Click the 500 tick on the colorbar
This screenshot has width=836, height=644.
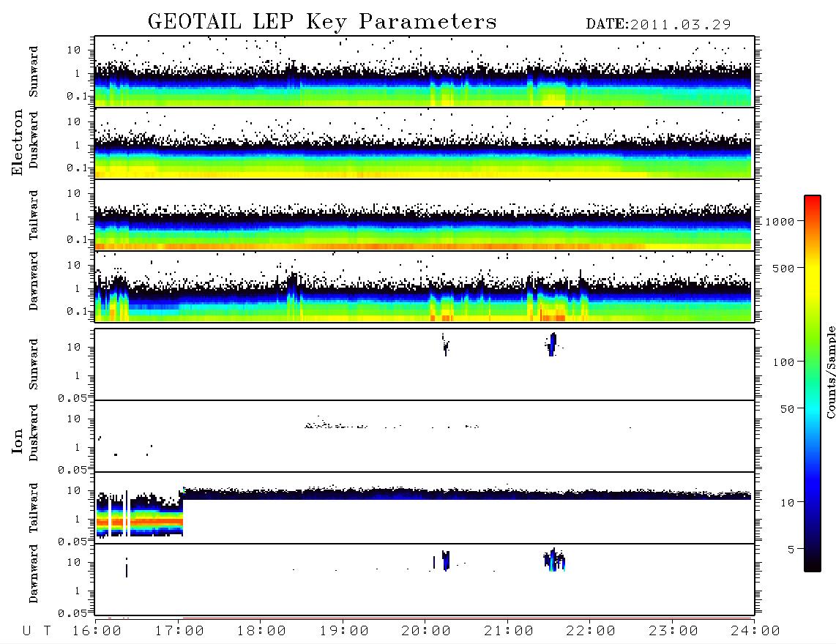click(x=783, y=268)
